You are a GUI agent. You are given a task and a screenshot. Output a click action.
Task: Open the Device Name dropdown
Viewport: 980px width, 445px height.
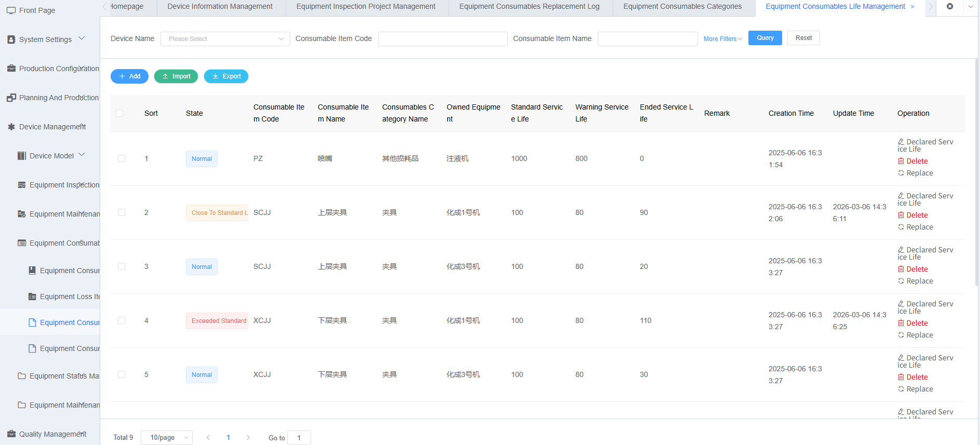pyautogui.click(x=225, y=39)
